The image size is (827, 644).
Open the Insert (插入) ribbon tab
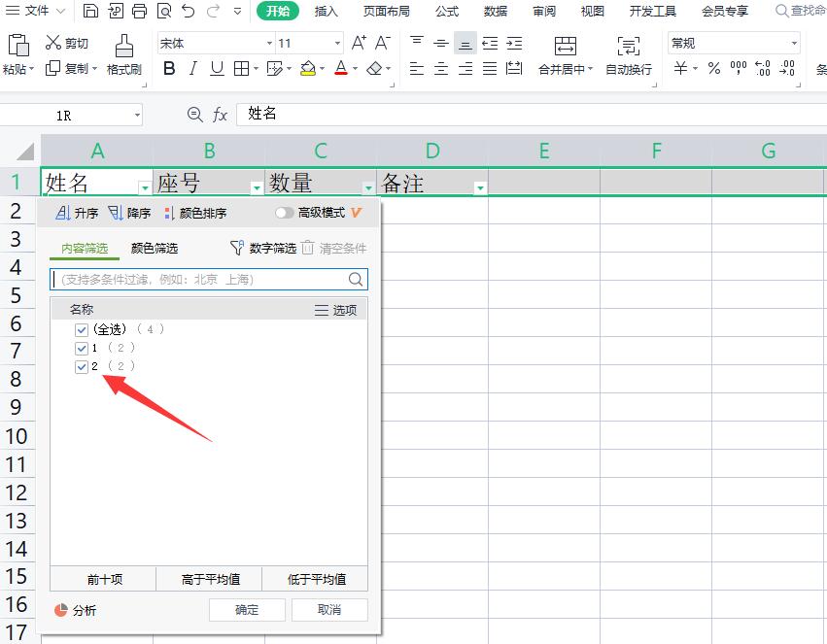327,12
